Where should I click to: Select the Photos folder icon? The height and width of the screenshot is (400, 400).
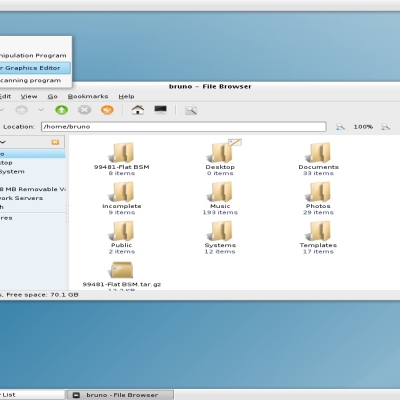318,192
